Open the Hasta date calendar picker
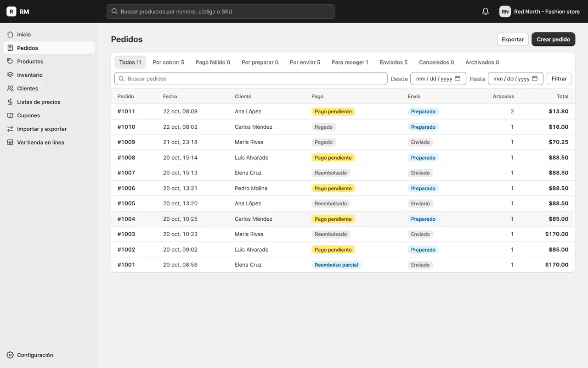588x368 pixels. click(x=535, y=79)
